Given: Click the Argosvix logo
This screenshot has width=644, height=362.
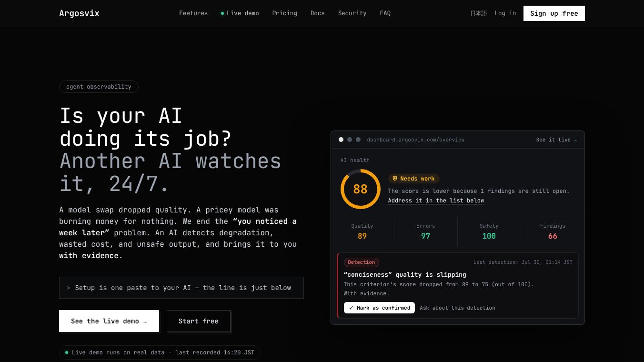Looking at the screenshot, I should 79,13.
